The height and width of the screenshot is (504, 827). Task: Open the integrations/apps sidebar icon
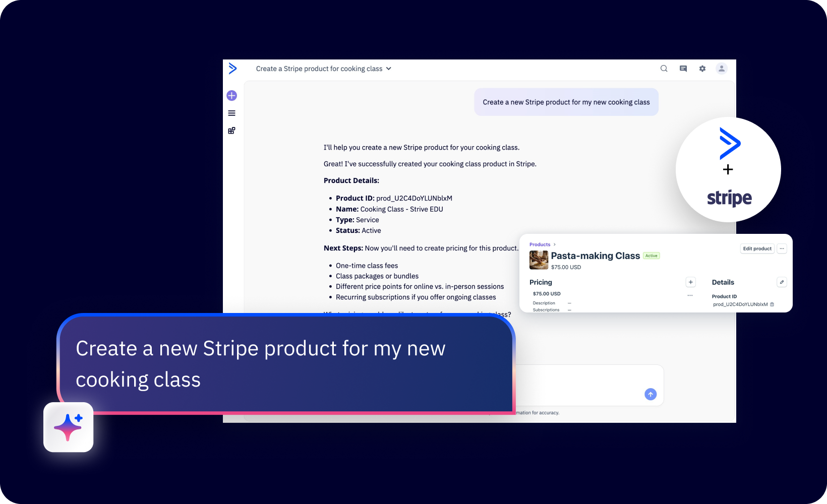[x=231, y=130]
